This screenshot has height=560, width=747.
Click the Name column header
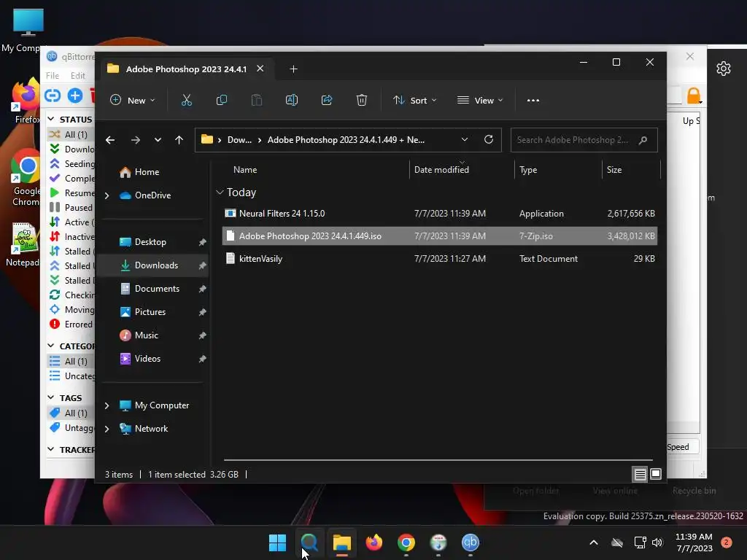tap(245, 170)
